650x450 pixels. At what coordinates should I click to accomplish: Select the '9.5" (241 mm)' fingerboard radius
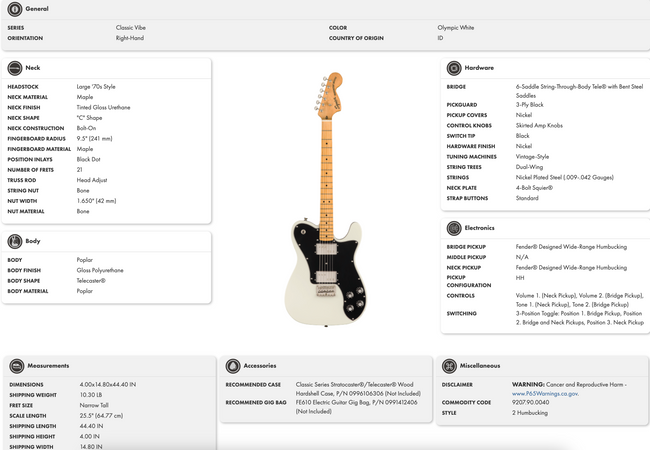click(x=95, y=139)
